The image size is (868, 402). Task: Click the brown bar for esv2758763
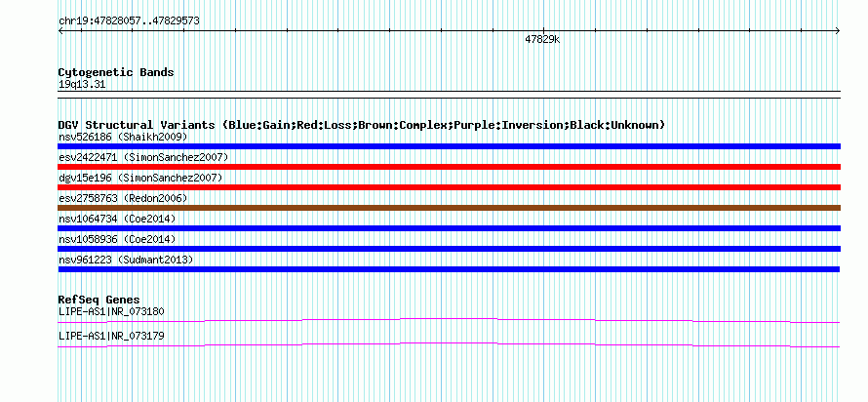(x=449, y=208)
